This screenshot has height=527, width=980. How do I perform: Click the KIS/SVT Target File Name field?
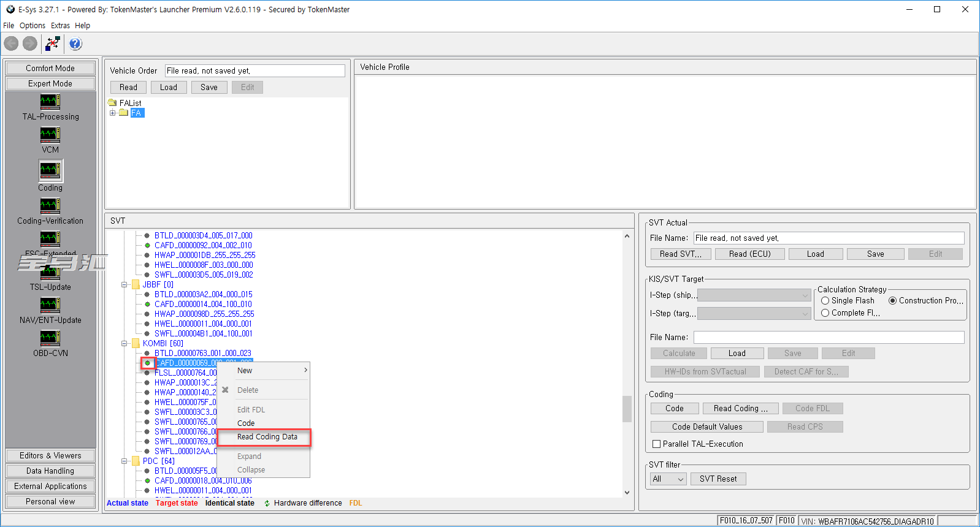point(829,338)
